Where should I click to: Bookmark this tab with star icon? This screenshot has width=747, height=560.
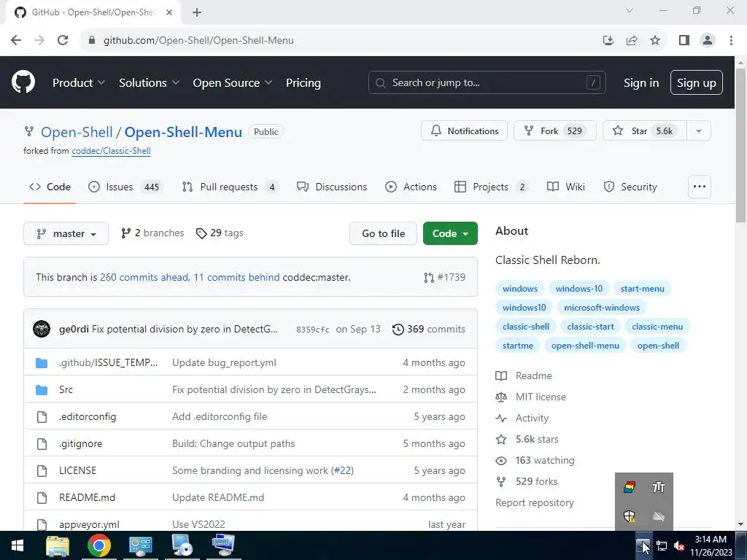655,40
